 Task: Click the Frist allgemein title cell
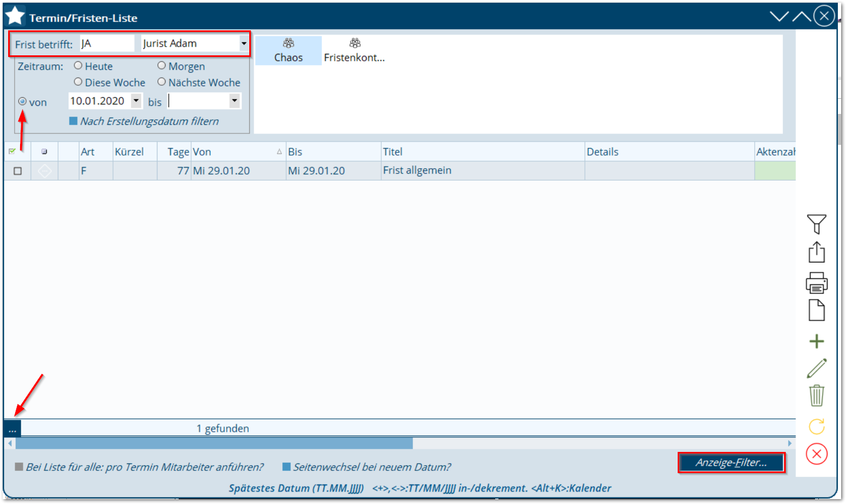(483, 170)
